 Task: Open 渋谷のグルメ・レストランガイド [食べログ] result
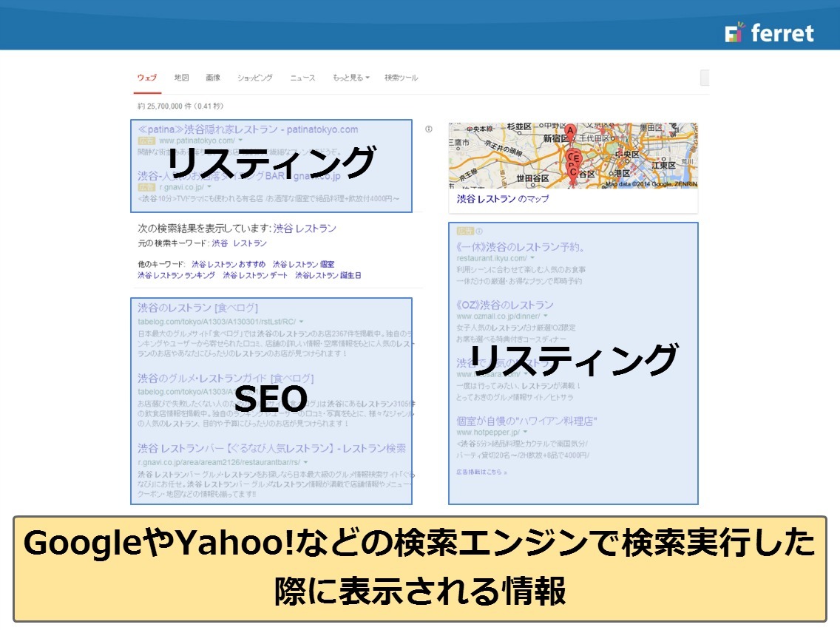point(226,378)
